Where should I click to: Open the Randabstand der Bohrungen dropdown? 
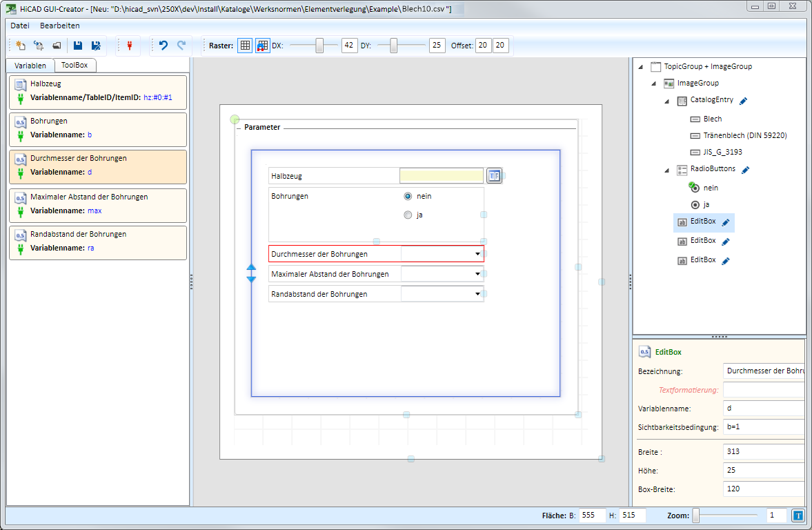coord(477,294)
